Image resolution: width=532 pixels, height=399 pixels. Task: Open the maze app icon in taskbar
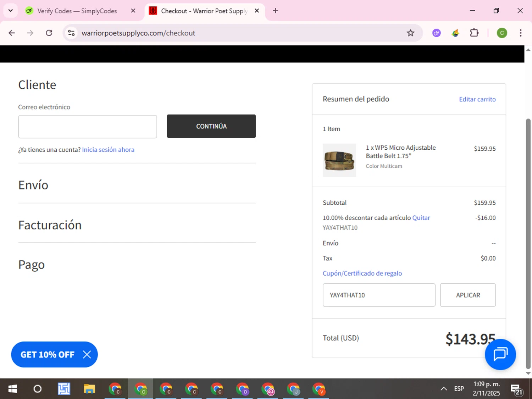click(64, 389)
